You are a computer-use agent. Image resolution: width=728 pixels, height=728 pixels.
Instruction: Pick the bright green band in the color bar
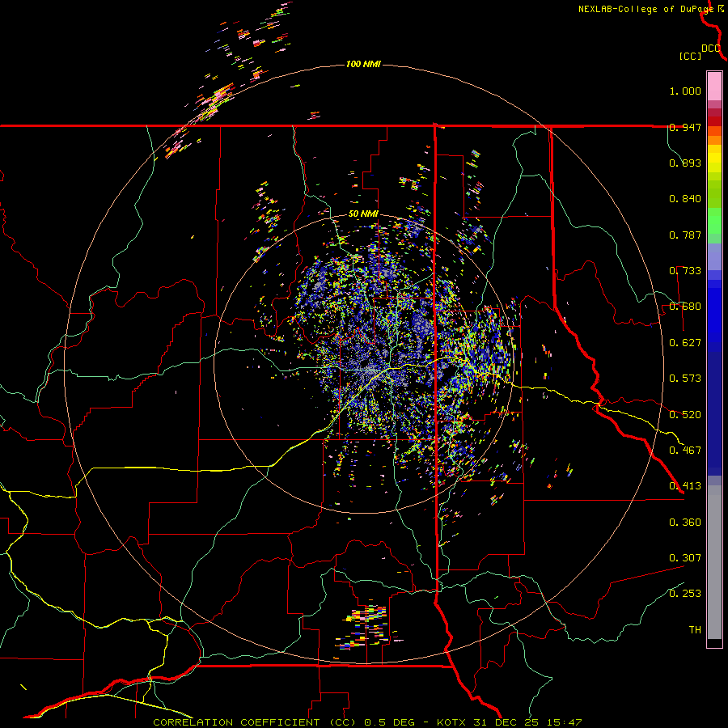pyautogui.click(x=714, y=221)
